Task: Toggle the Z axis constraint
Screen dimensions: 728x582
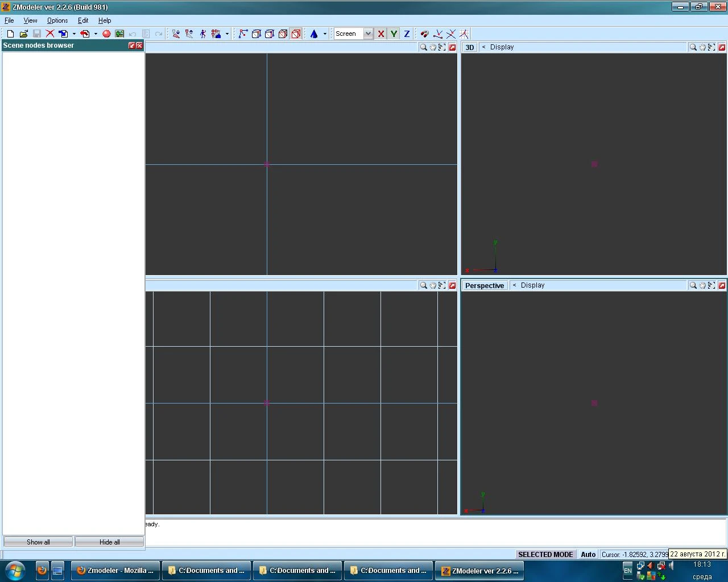Action: pos(407,34)
